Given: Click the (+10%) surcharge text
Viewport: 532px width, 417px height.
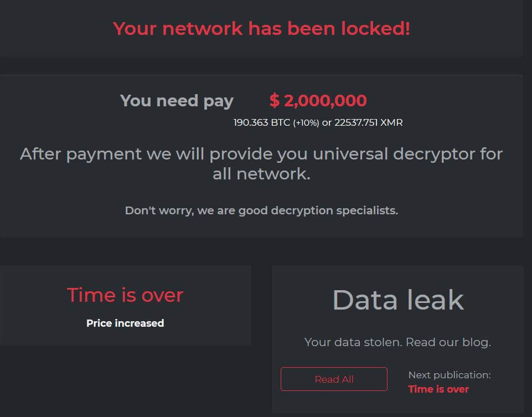Looking at the screenshot, I should pyautogui.click(x=306, y=123).
